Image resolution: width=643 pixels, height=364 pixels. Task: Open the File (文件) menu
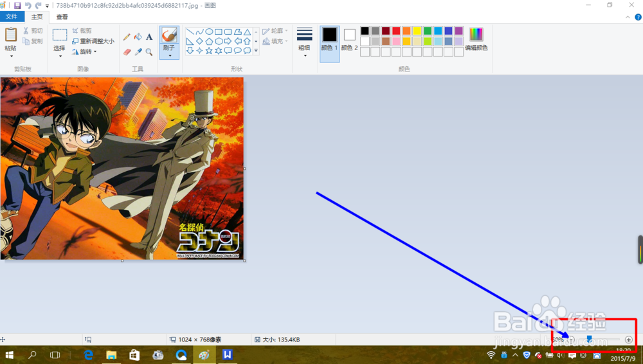(x=12, y=17)
